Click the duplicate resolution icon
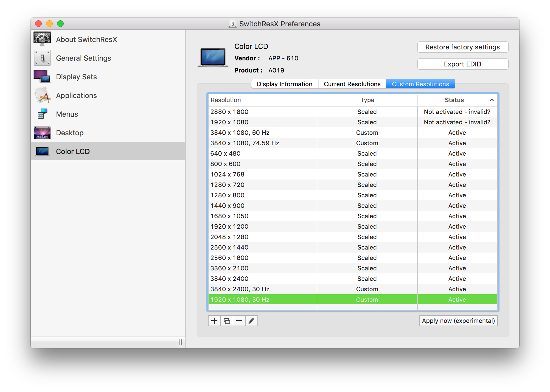The image size is (550, 392). (x=227, y=321)
